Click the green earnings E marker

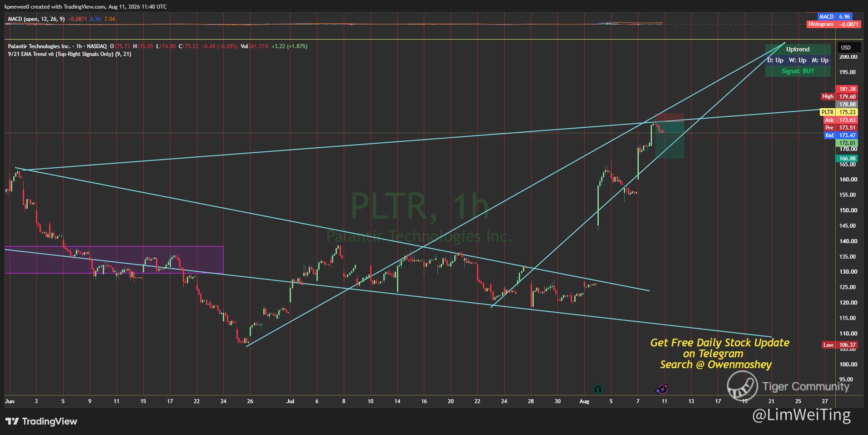tap(598, 389)
